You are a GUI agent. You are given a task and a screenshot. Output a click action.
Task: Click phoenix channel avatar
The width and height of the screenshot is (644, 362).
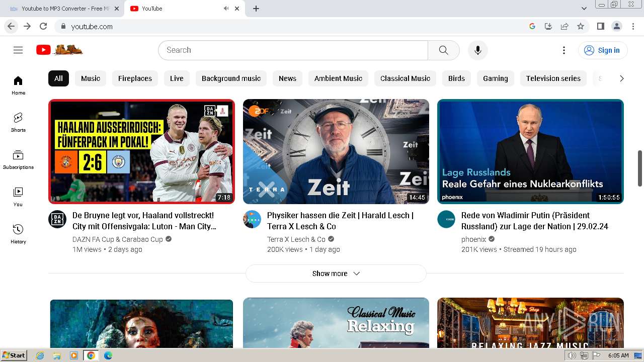coord(446,219)
